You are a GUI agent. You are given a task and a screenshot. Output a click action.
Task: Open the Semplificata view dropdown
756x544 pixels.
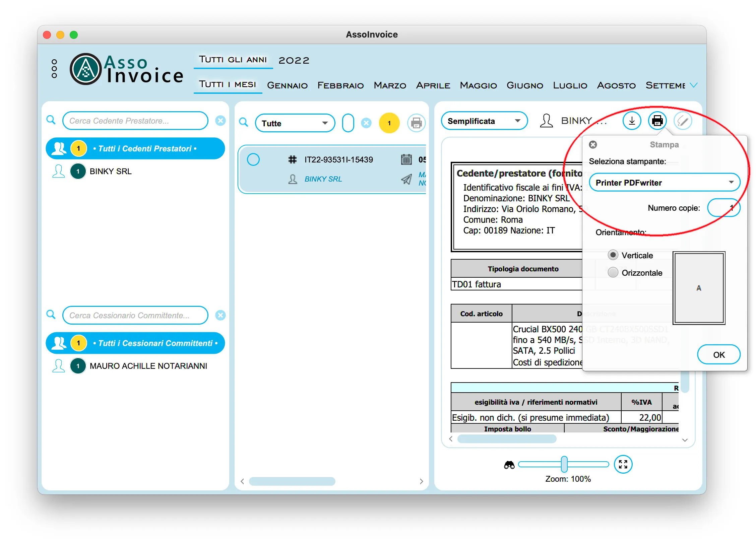tap(484, 121)
